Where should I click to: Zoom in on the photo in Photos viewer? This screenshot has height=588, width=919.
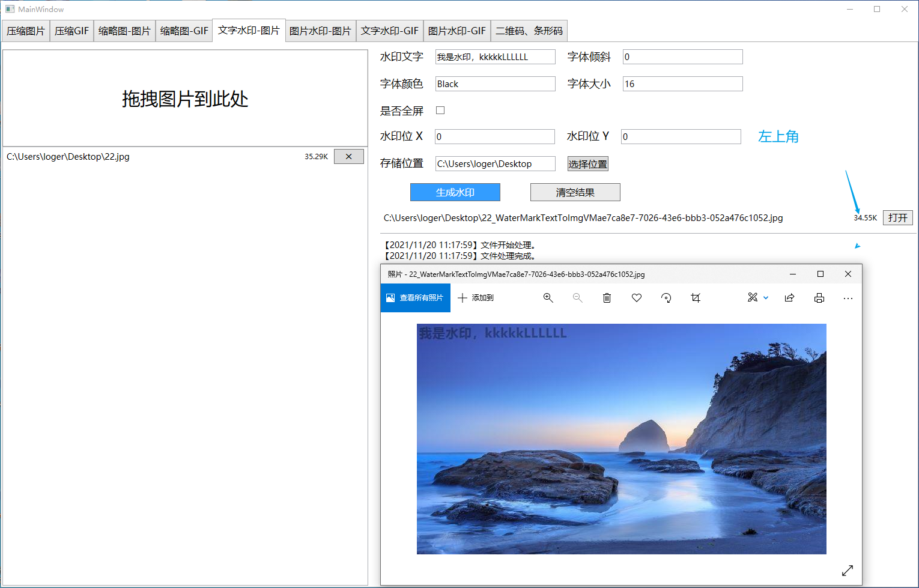tap(548, 298)
